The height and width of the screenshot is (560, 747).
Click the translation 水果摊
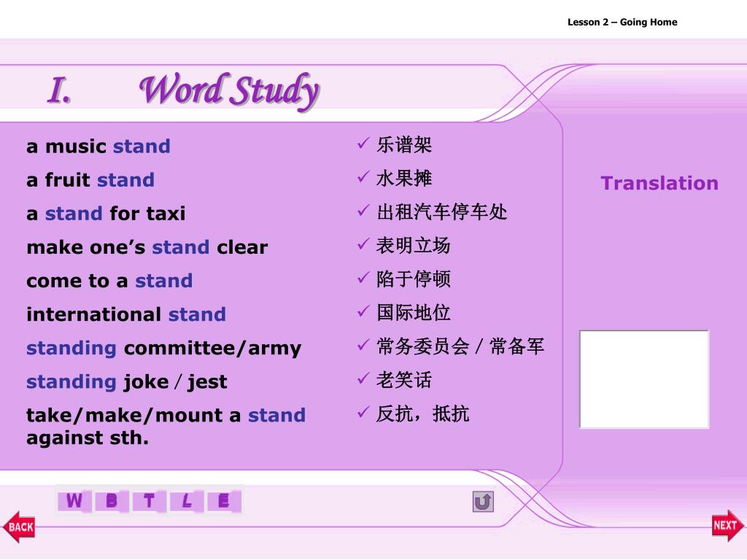click(x=404, y=179)
